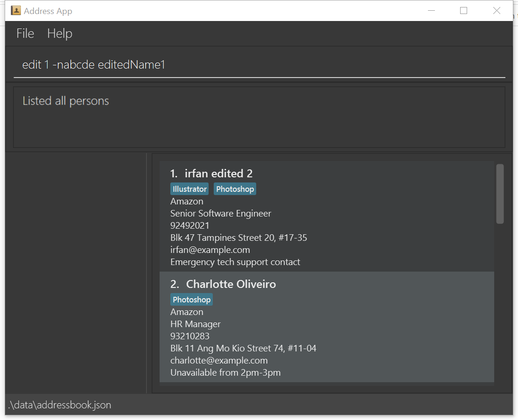Click irfan's Photoshop tag
This screenshot has height=420, width=518.
click(x=235, y=189)
